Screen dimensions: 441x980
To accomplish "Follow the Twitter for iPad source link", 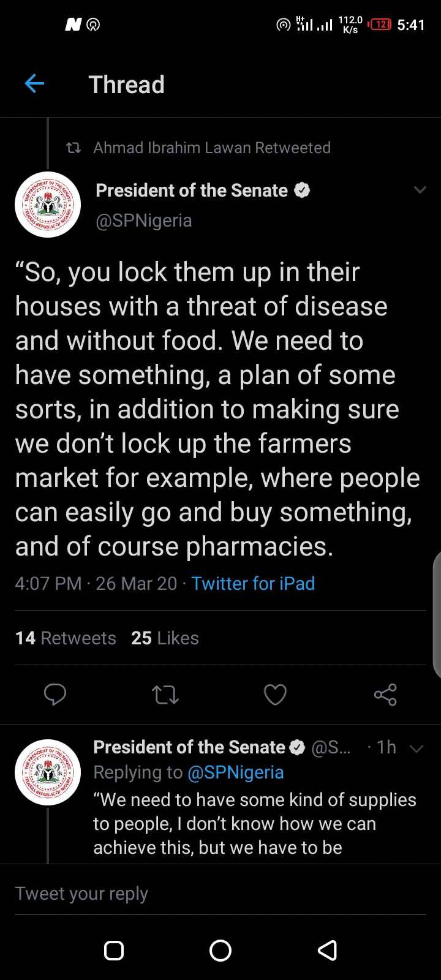I will [253, 583].
